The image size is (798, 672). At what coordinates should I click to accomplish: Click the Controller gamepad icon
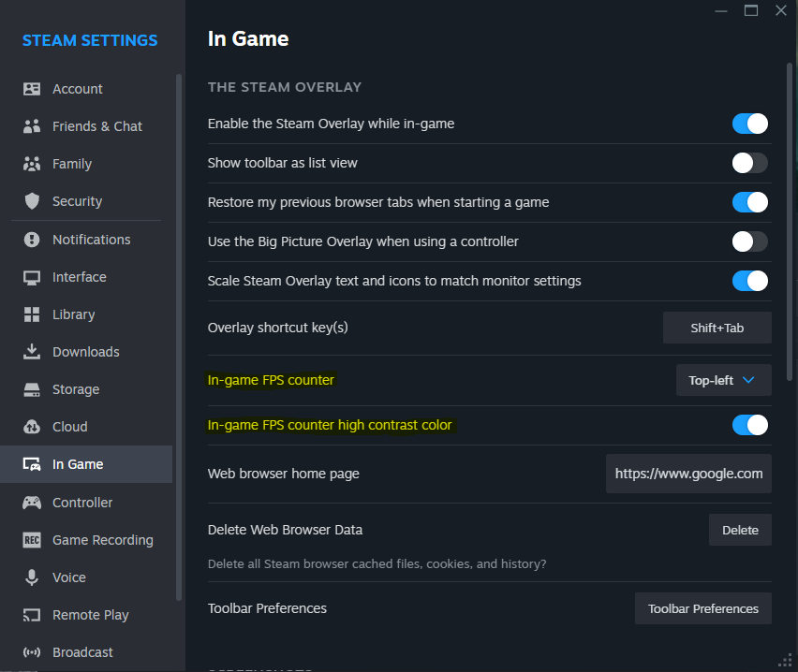32,503
